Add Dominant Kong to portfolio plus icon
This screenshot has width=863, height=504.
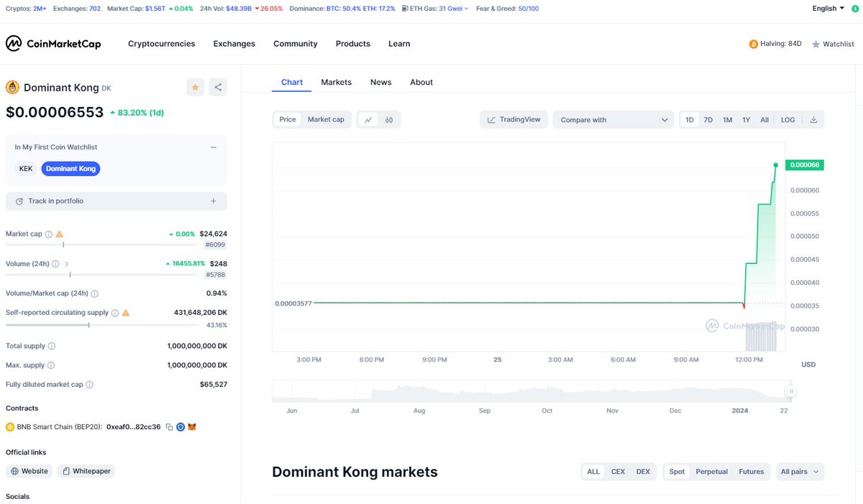[214, 201]
